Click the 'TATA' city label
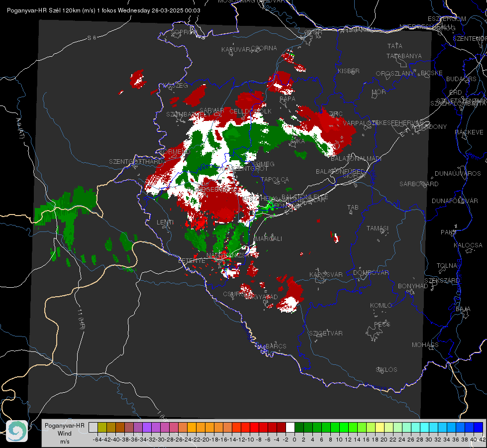Image resolution: width=487 pixels, height=448 pixels. pyautogui.click(x=395, y=46)
